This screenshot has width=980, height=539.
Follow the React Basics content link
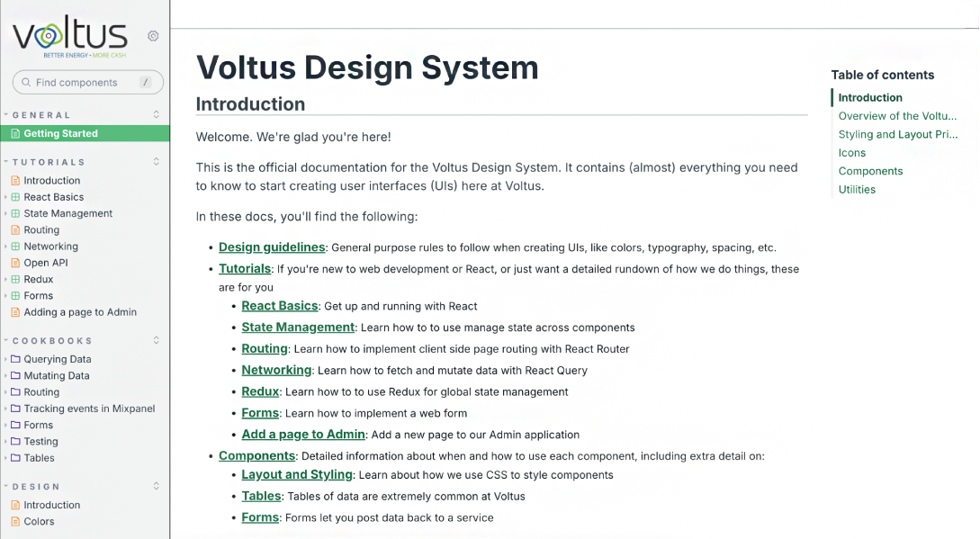pos(279,306)
